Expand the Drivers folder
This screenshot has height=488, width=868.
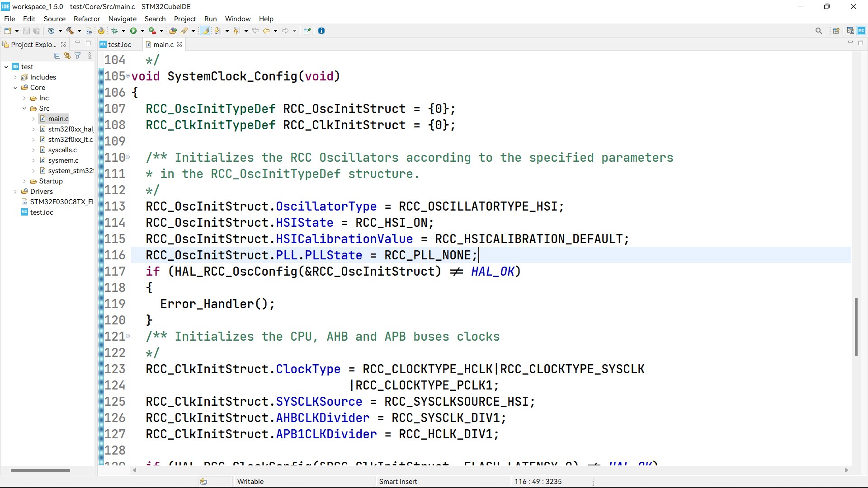click(15, 192)
